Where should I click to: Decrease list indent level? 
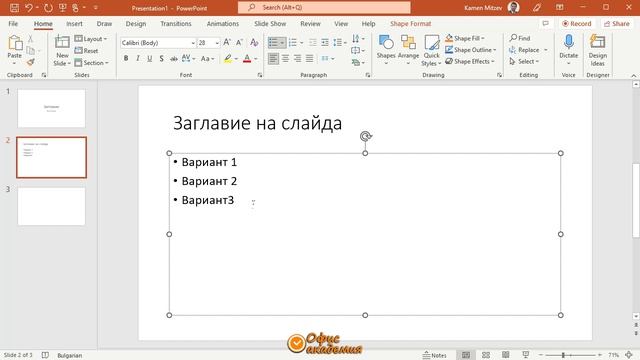point(313,42)
